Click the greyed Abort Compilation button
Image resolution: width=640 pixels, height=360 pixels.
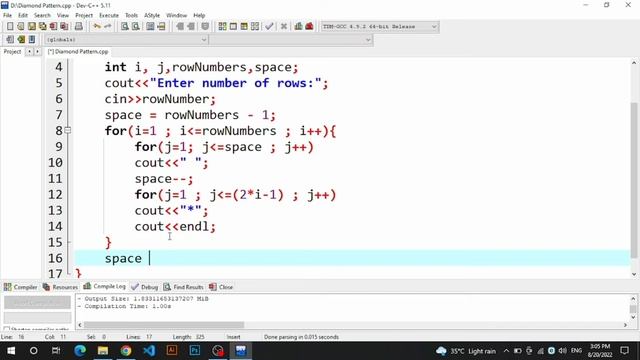(38, 302)
